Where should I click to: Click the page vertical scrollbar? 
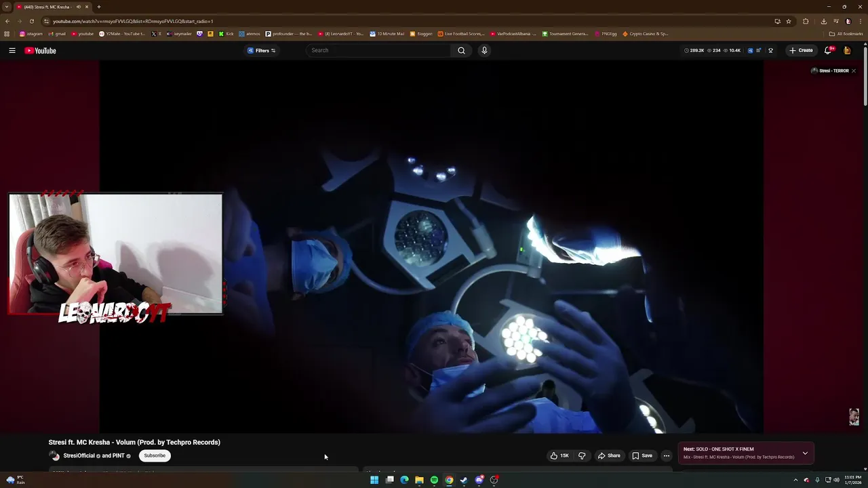point(865,75)
